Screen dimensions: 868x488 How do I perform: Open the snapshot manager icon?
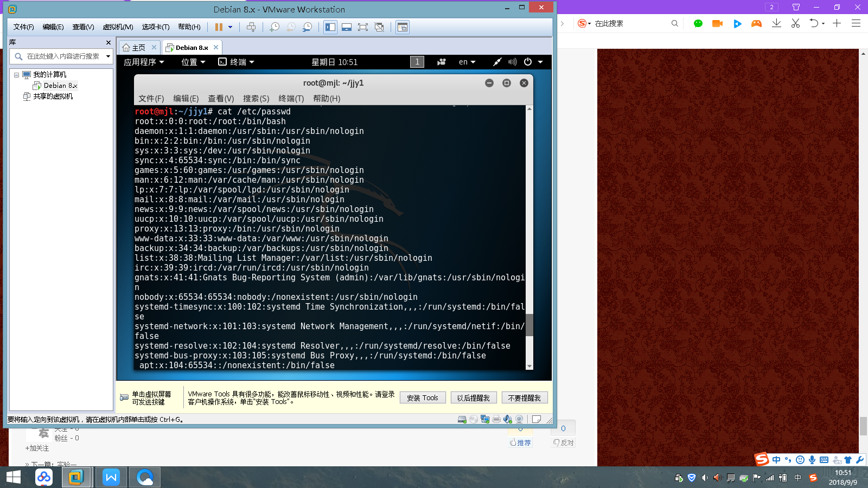[307, 27]
